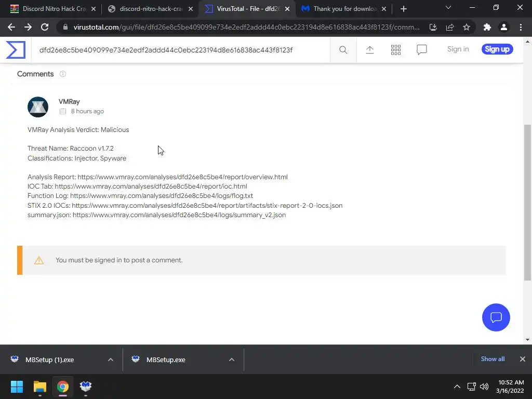This screenshot has height=399, width=532.
Task: Expand MBSetup (1).exe download options
Action: point(111,360)
